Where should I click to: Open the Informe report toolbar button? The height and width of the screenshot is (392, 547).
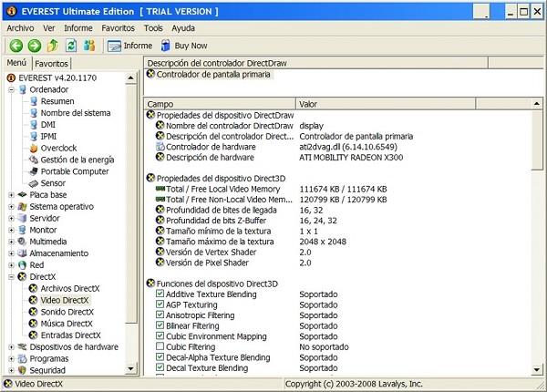click(129, 46)
